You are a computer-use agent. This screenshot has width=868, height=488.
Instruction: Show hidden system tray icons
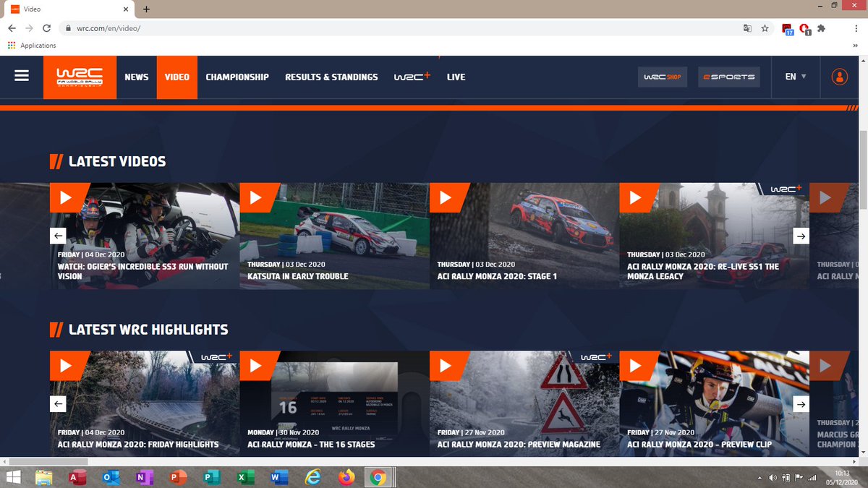[x=759, y=478]
